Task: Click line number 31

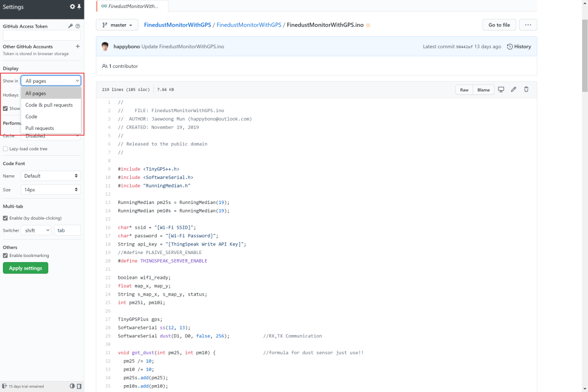Action: click(x=108, y=352)
